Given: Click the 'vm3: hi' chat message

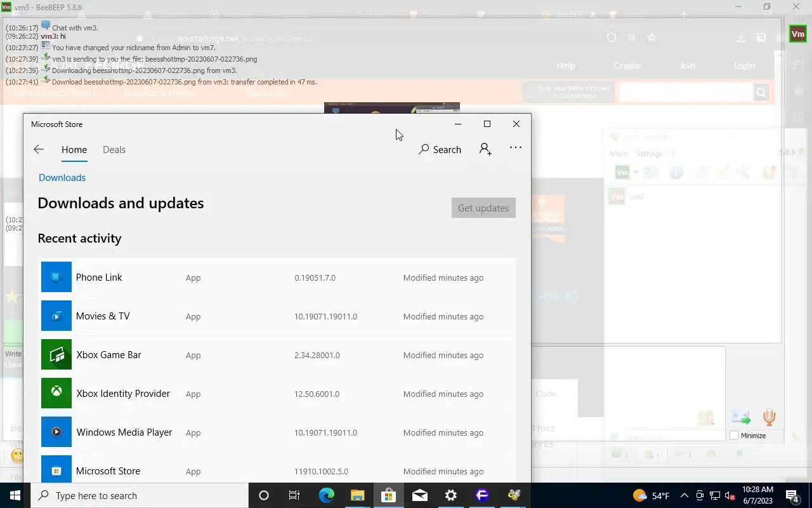Looking at the screenshot, I should click(x=53, y=36).
